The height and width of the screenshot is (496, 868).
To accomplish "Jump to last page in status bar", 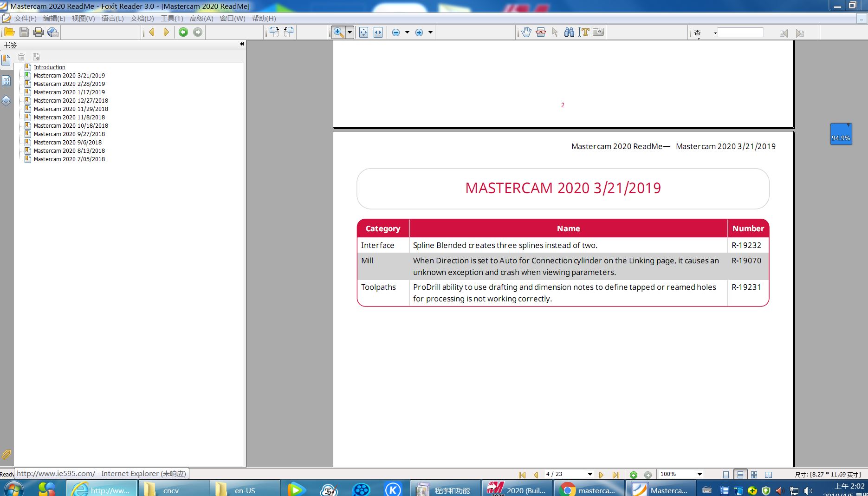I will point(616,475).
